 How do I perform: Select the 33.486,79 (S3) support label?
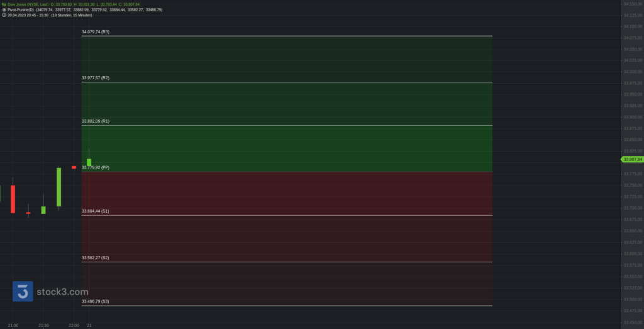click(96, 301)
